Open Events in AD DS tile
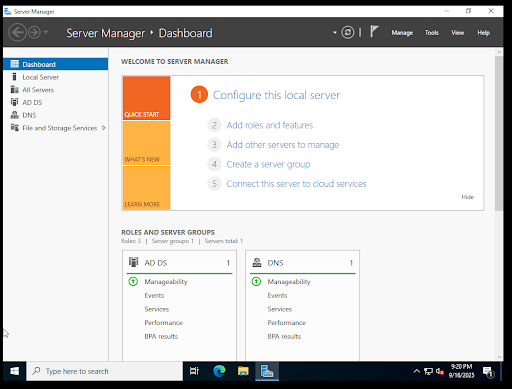512x389 pixels. click(x=154, y=295)
